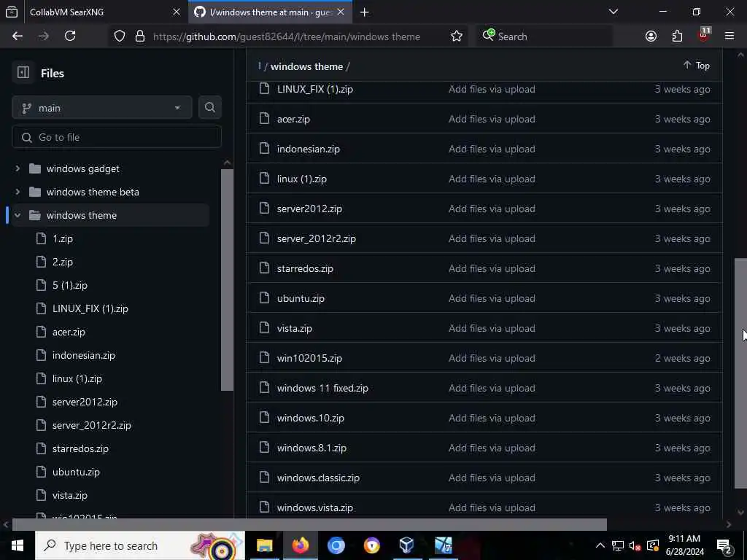Jump to Top of the file list
This screenshot has width=747, height=560.
tap(697, 66)
